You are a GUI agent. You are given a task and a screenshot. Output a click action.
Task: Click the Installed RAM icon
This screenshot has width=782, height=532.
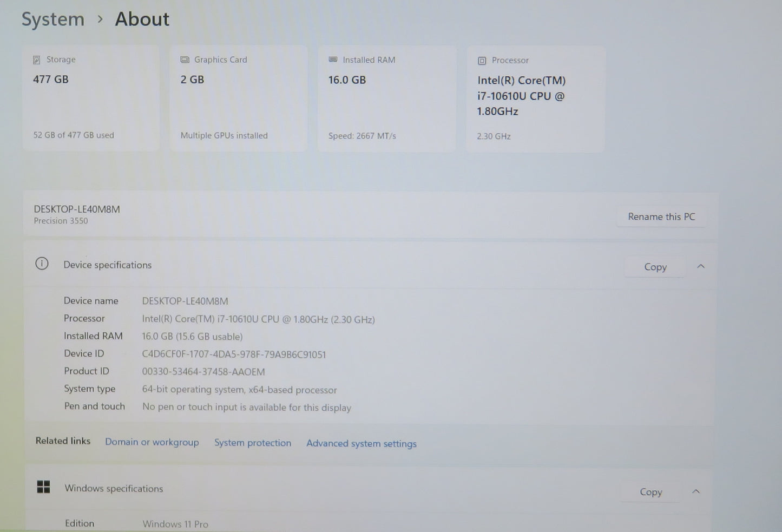333,60
